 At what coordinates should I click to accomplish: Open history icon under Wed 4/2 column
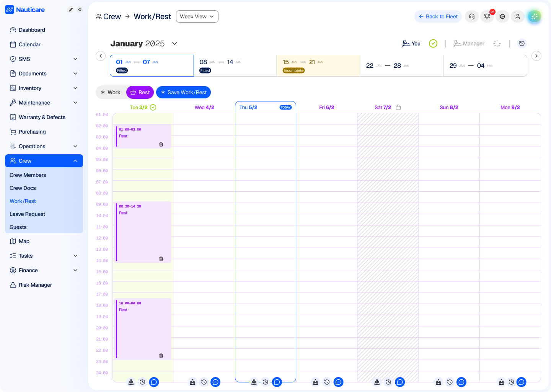pos(204,382)
